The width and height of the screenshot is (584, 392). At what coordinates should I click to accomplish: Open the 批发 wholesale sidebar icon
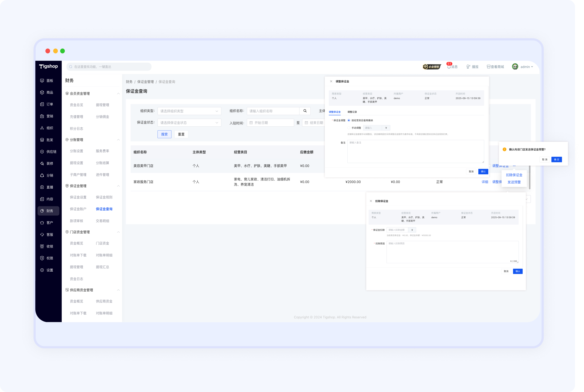[42, 140]
